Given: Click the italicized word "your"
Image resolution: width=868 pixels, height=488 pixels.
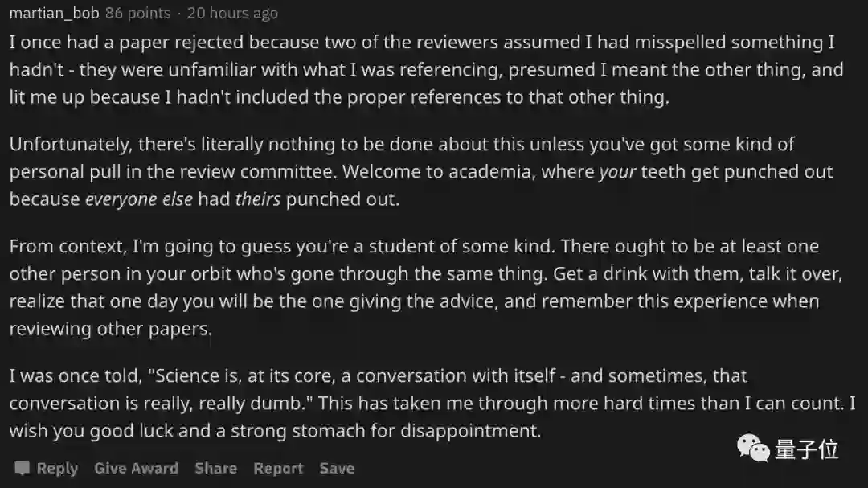Looking at the screenshot, I should pyautogui.click(x=617, y=171).
